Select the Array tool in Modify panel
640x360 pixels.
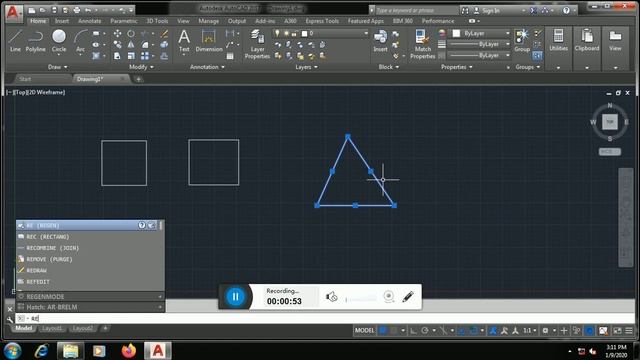[145, 56]
